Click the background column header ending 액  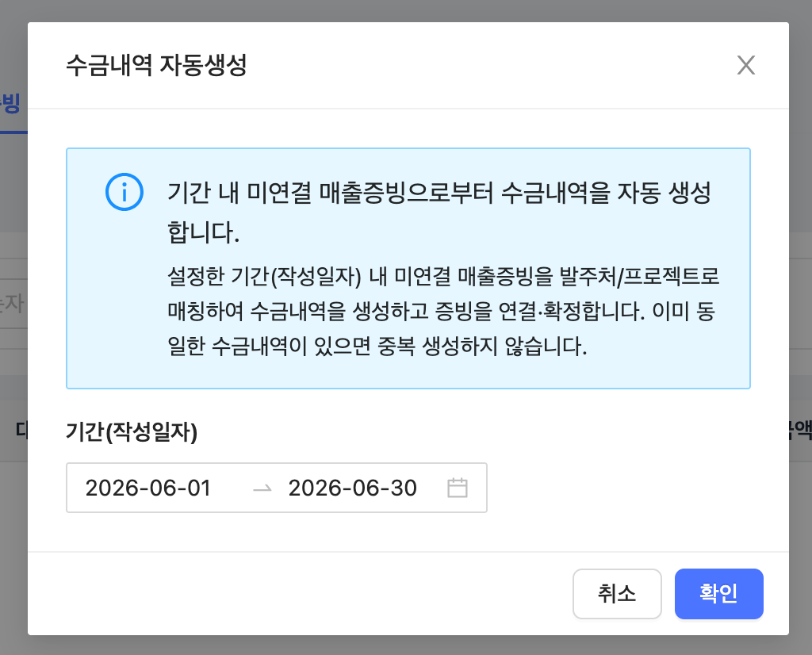point(800,430)
